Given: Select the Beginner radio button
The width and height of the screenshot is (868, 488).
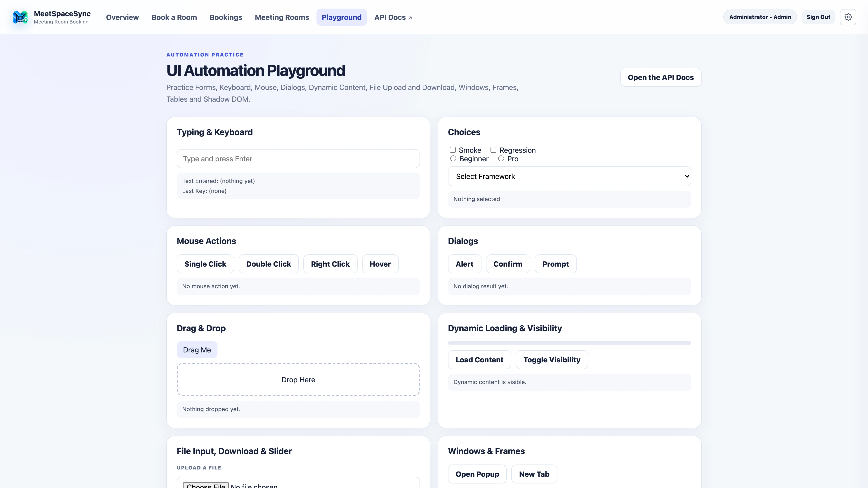Looking at the screenshot, I should tap(453, 159).
